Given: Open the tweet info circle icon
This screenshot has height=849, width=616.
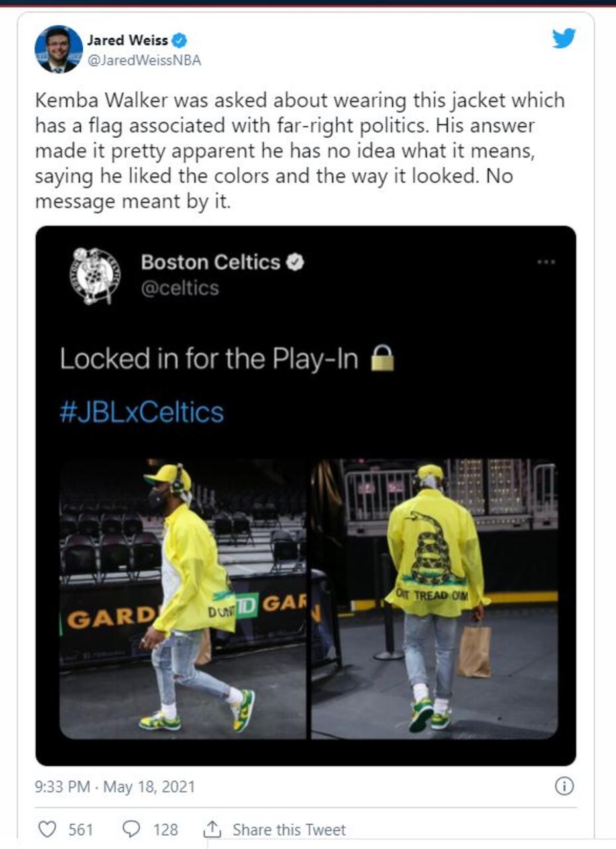Looking at the screenshot, I should tap(563, 786).
